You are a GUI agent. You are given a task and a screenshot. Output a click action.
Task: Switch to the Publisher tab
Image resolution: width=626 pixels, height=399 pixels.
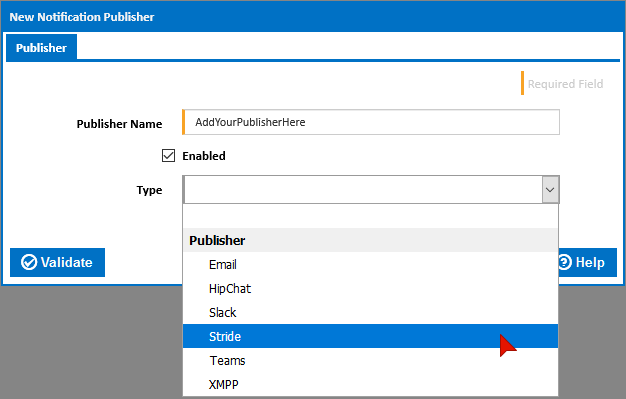point(41,48)
